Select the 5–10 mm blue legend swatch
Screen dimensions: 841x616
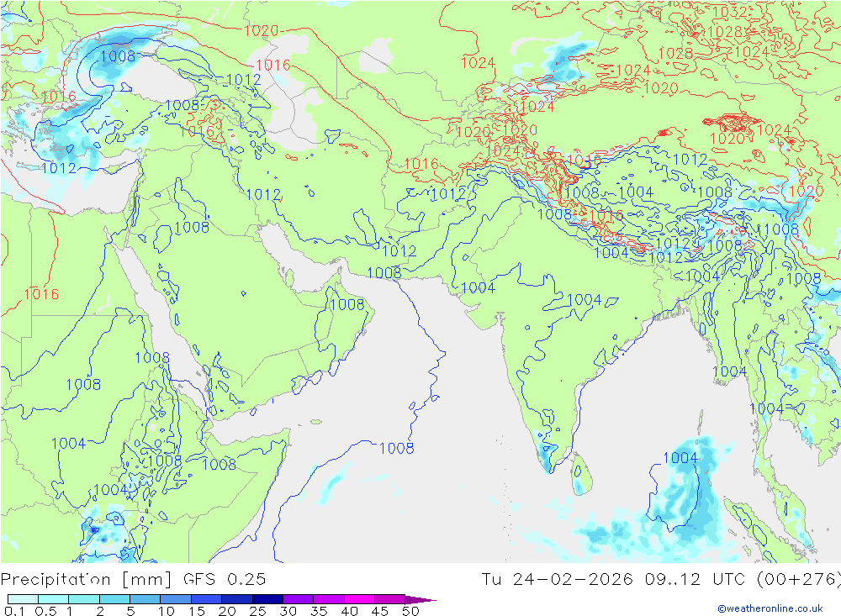point(145,599)
